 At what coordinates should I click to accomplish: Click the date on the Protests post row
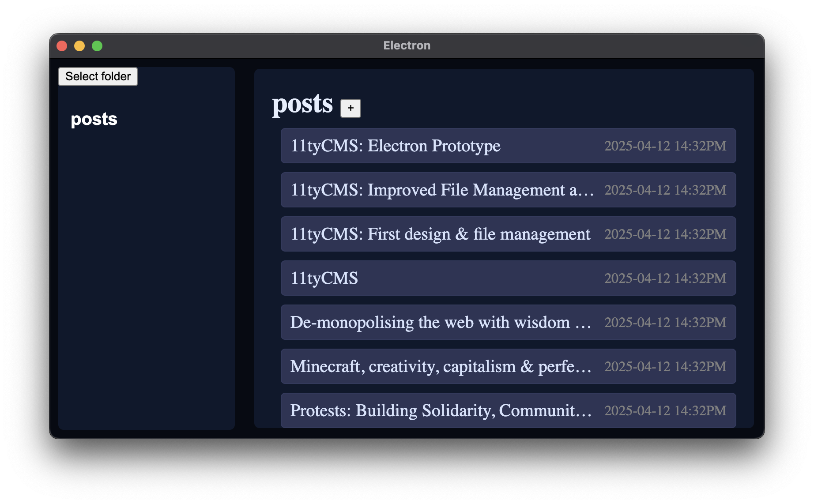[665, 410]
